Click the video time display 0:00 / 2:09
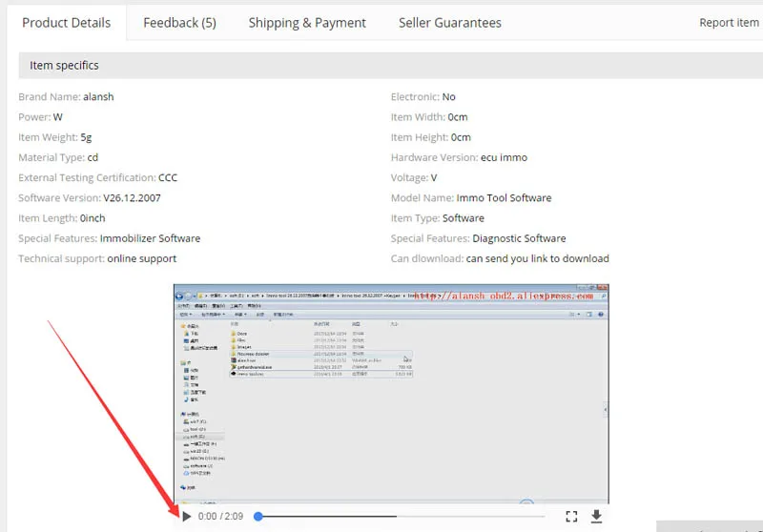 220,517
